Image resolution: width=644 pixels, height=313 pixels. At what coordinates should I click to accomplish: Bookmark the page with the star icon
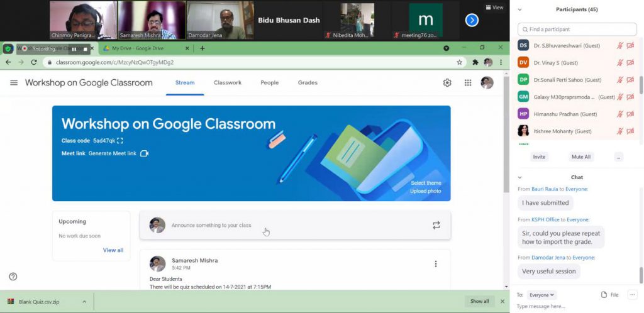tap(459, 62)
